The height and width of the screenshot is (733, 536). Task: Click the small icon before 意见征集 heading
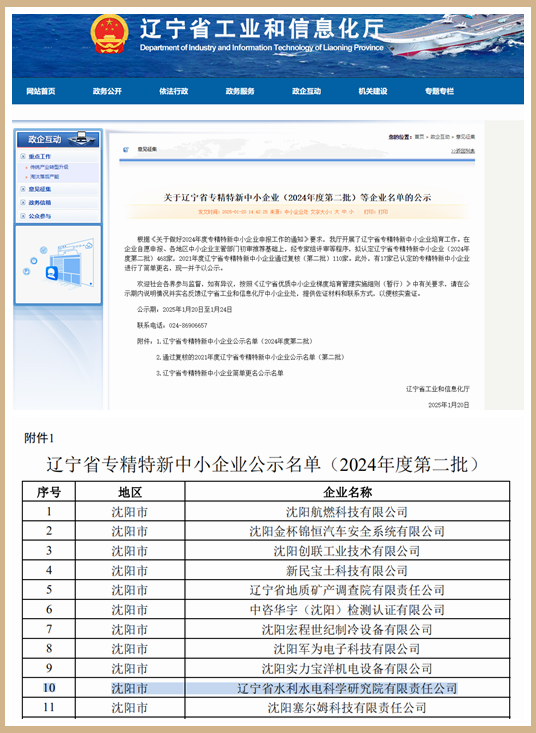coord(126,150)
